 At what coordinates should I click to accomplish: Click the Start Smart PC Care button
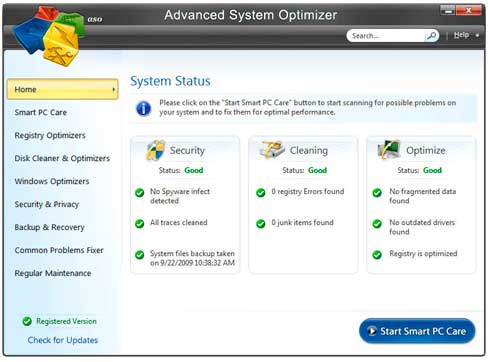click(417, 331)
